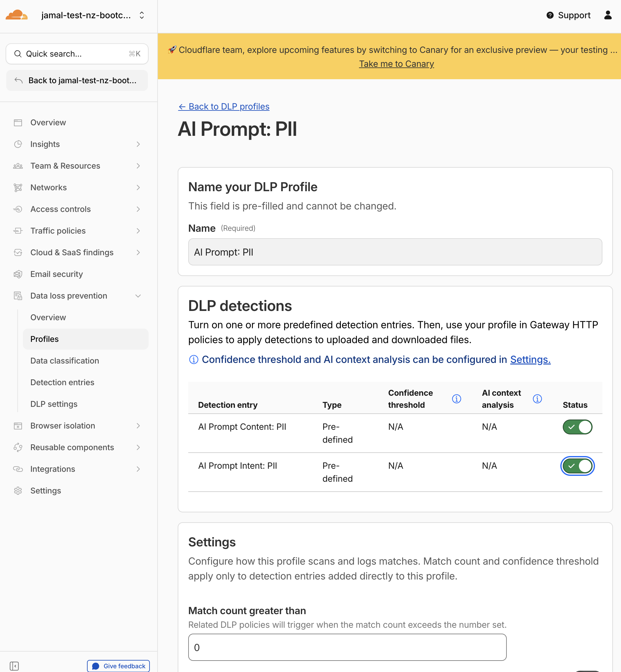Expand the Networks chevron
The height and width of the screenshot is (672, 621).
(x=138, y=187)
